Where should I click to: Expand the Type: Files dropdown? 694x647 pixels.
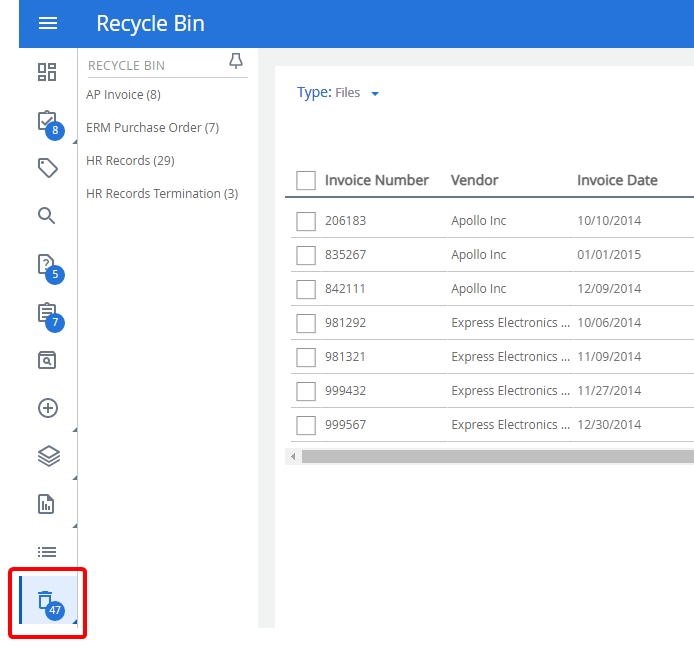pos(375,94)
